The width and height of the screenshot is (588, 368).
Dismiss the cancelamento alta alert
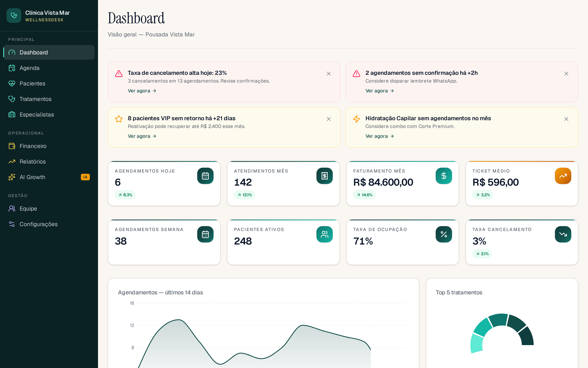tap(329, 74)
